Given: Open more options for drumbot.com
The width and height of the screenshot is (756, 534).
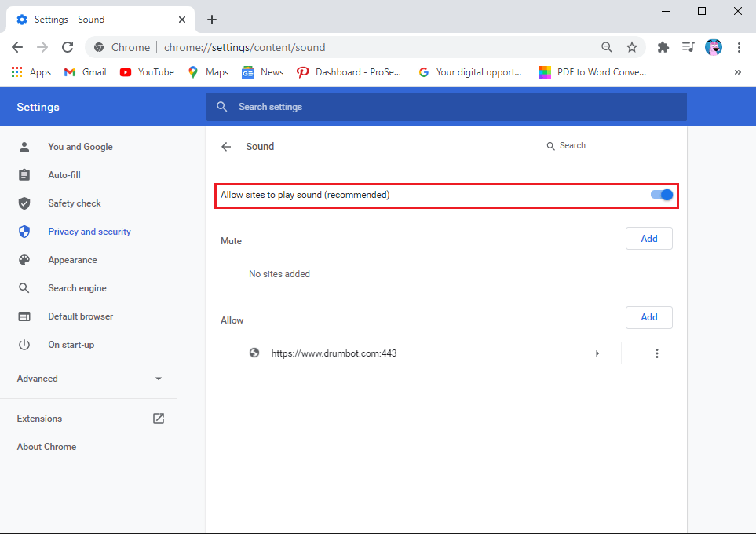Looking at the screenshot, I should [657, 353].
